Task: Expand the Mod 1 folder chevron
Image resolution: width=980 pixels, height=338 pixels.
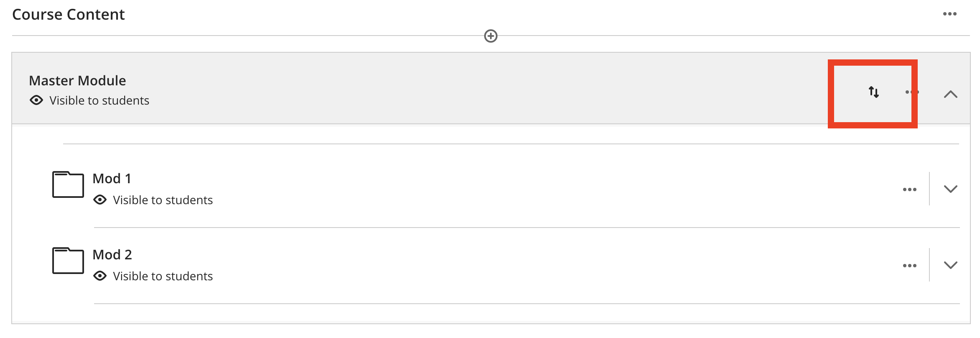Action: [x=950, y=189]
